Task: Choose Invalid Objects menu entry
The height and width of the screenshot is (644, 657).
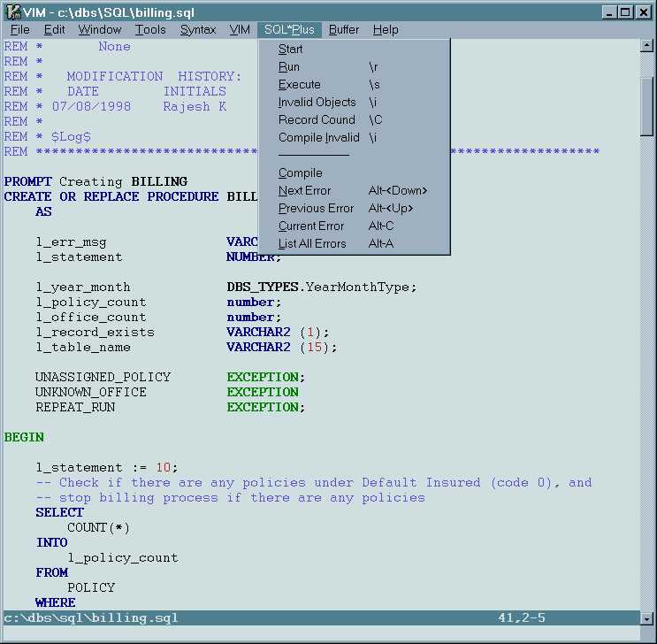Action: click(x=317, y=102)
